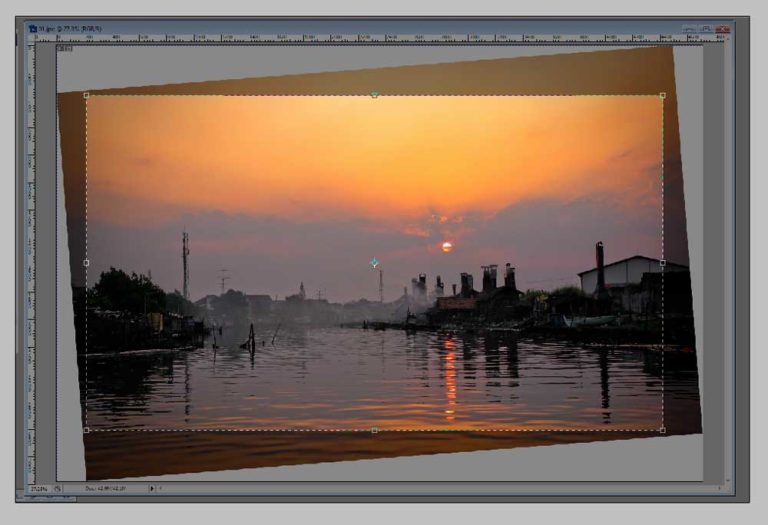
Task: Click the crop center reference point
Action: coord(374,263)
